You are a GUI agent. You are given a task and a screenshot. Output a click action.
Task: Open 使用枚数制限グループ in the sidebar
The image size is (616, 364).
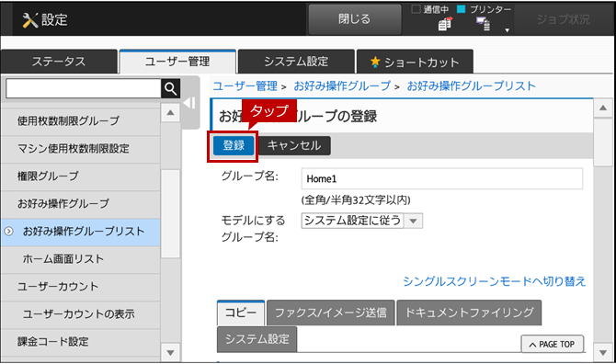click(81, 121)
